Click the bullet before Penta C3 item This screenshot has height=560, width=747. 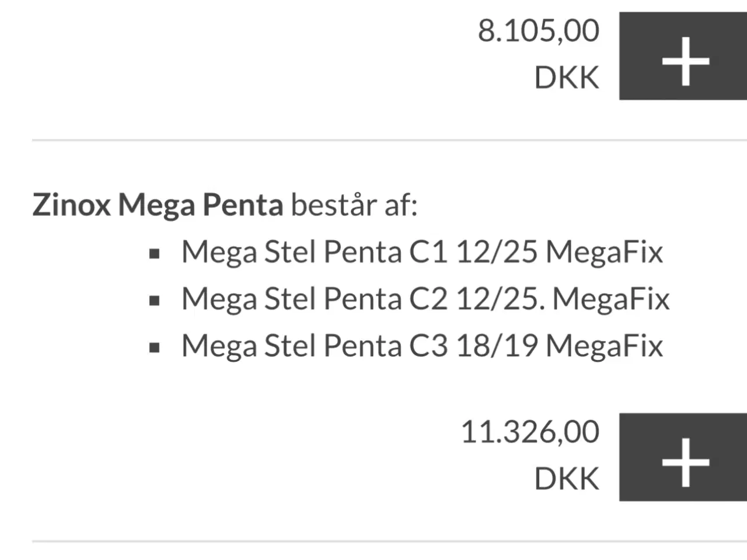coord(155,348)
